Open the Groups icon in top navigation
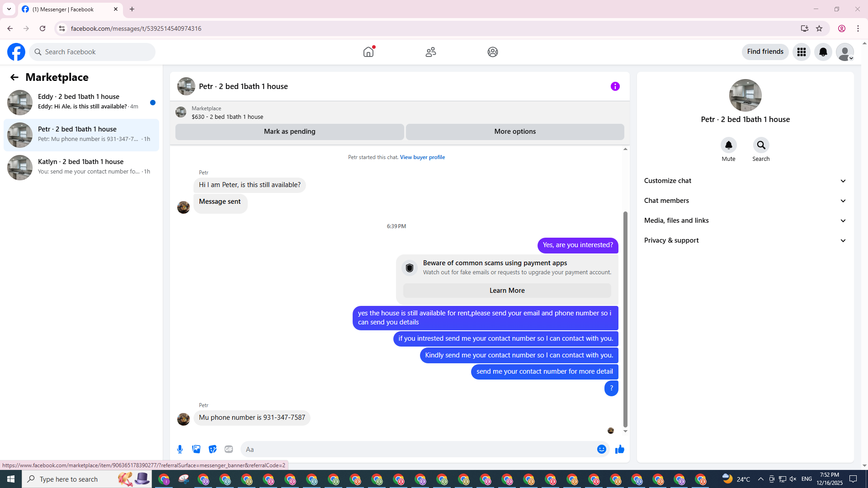This screenshot has height=488, width=868. click(493, 52)
